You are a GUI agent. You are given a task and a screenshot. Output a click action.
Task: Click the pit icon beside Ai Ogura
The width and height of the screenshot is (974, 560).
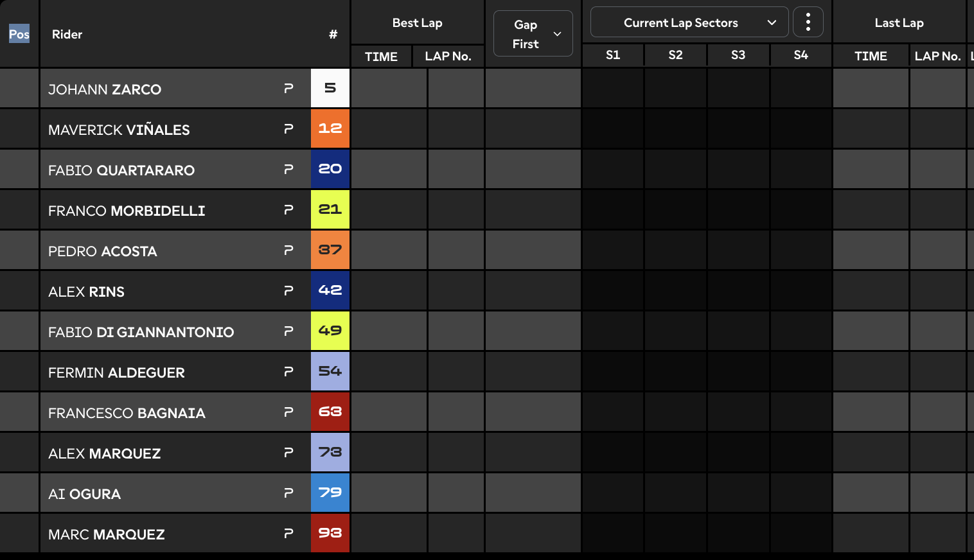tap(288, 493)
